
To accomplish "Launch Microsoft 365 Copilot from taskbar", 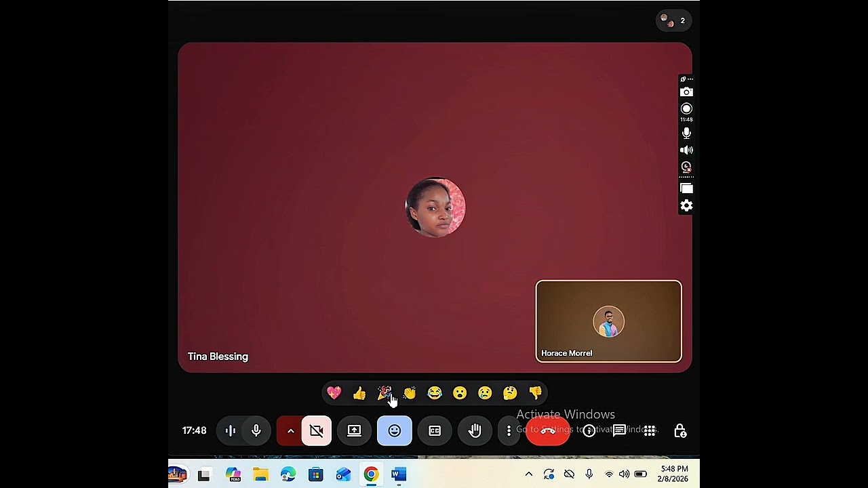I will coord(233,474).
